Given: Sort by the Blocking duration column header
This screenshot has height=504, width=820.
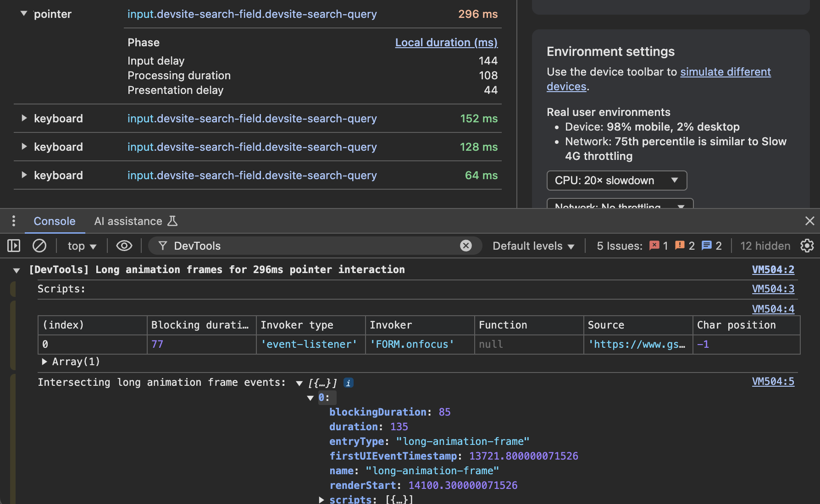Looking at the screenshot, I should [x=201, y=325].
